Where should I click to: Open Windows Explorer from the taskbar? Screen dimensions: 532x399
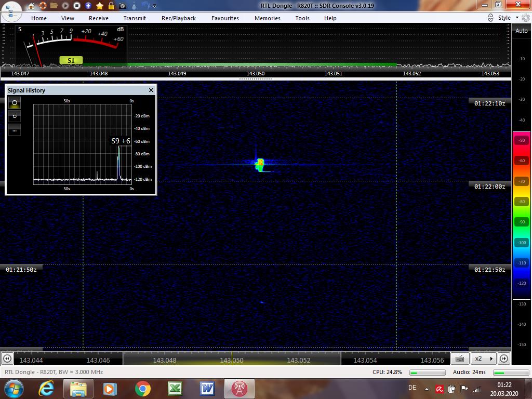coord(78,389)
